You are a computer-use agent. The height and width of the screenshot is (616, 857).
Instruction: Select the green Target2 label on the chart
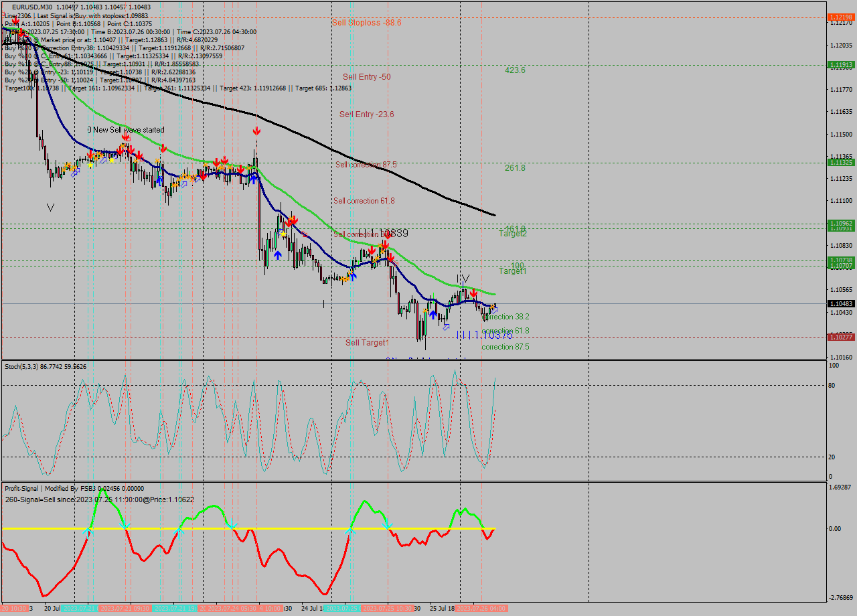[514, 234]
